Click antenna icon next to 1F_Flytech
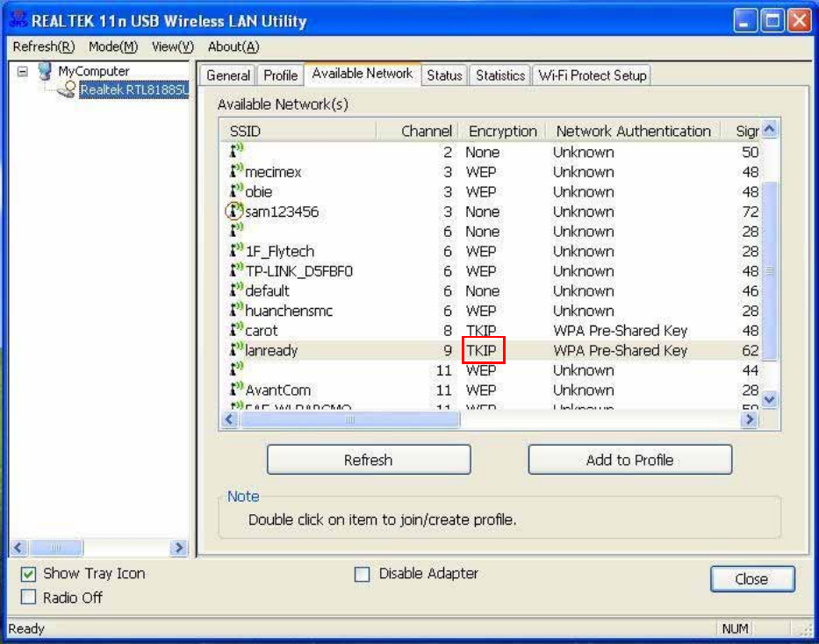Screen dimensions: 819x644 click(237, 250)
